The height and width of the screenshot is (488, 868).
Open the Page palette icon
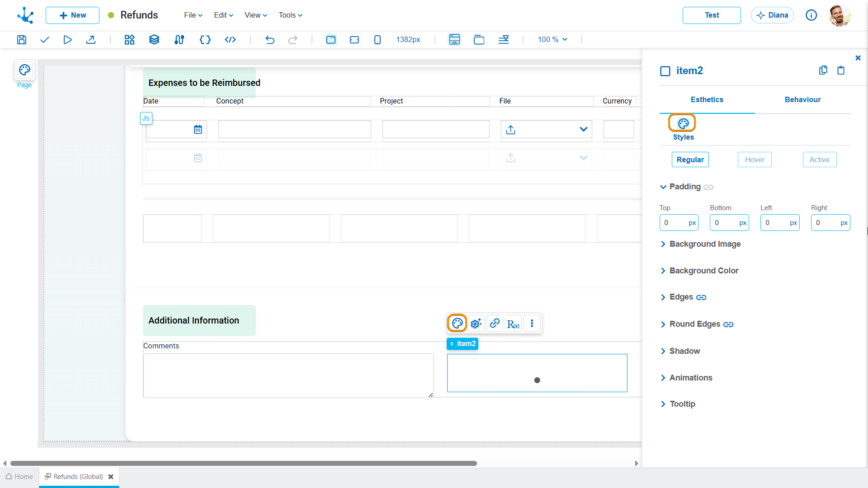(x=24, y=70)
